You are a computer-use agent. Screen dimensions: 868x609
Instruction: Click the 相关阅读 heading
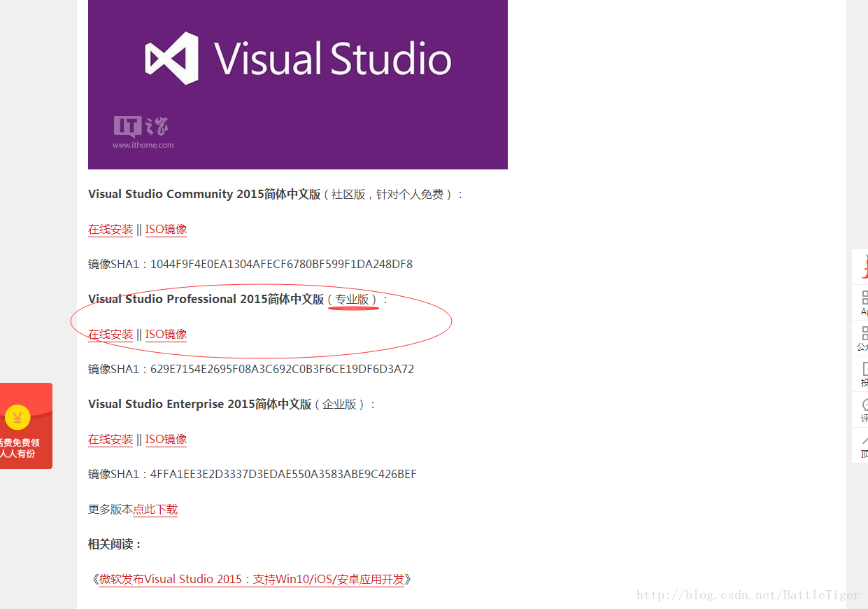115,545
